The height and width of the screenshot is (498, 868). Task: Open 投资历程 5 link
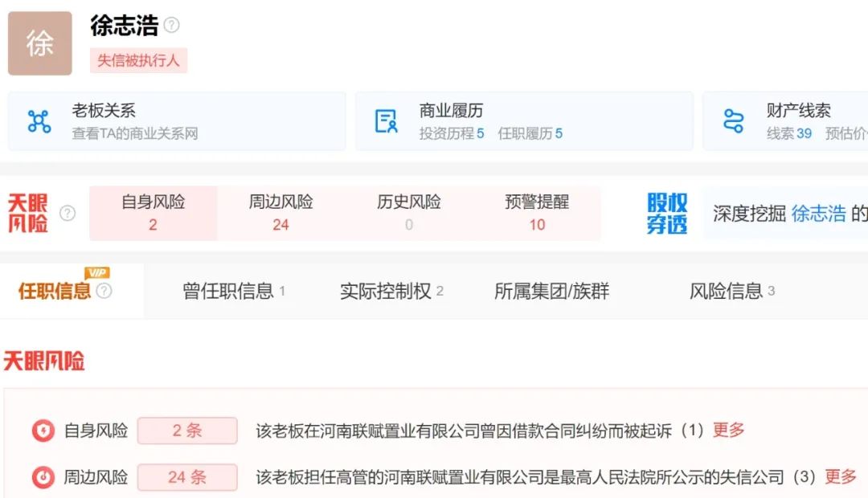pyautogui.click(x=451, y=133)
